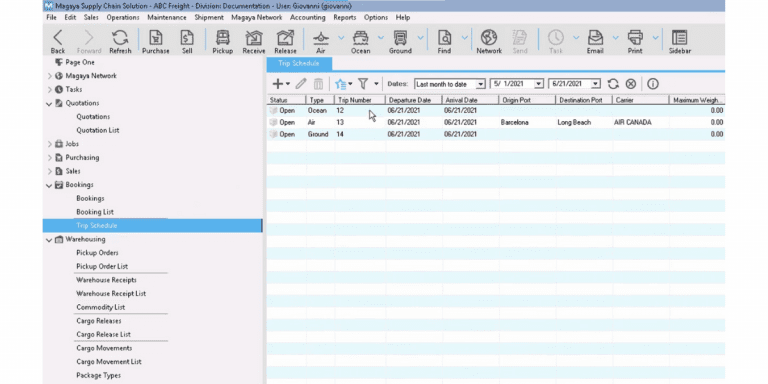This screenshot has height=384, width=768.
Task: Open the Reports menu
Action: point(344,17)
